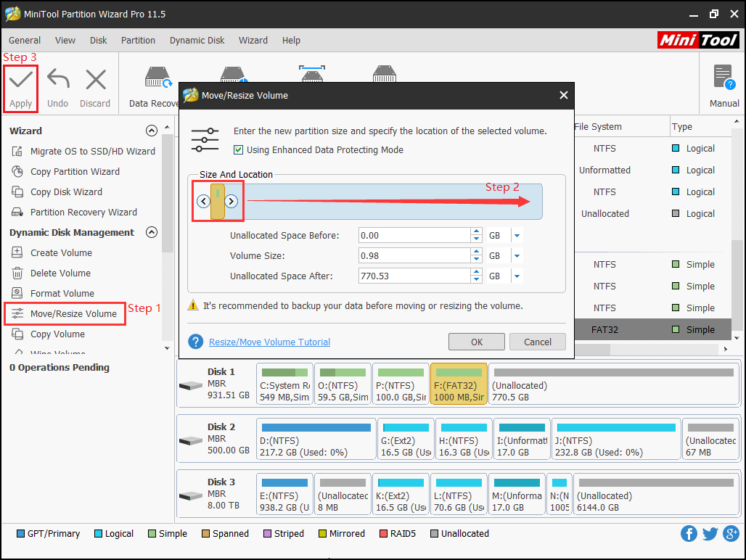Screen dimensions: 746x560
Task: Click the Volume Size input field
Action: (414, 256)
